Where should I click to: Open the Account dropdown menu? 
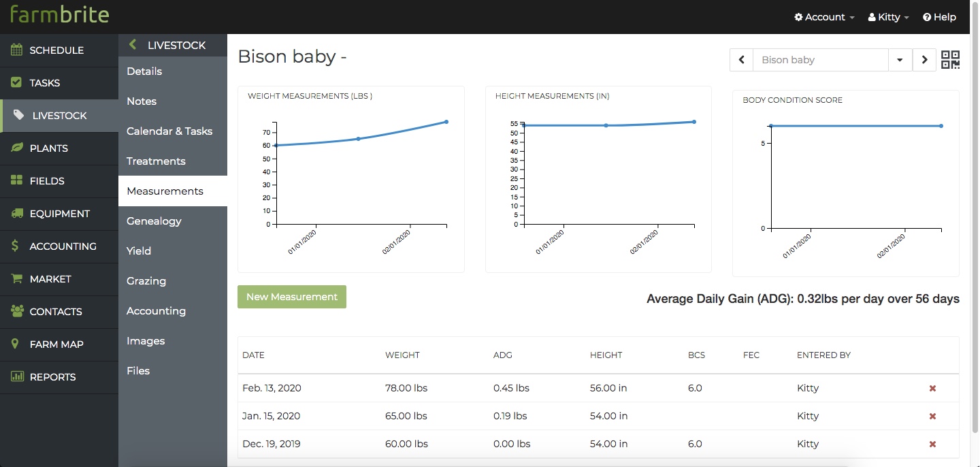(824, 17)
